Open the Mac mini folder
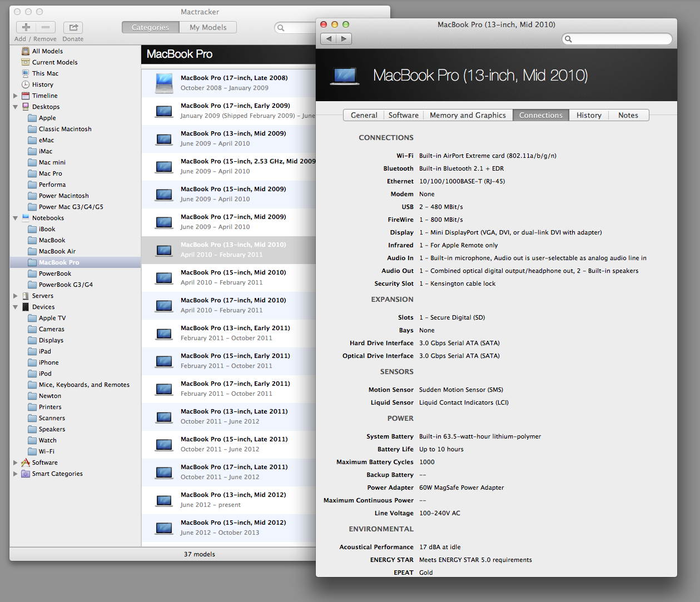The width and height of the screenshot is (700, 602). pyautogui.click(x=47, y=162)
